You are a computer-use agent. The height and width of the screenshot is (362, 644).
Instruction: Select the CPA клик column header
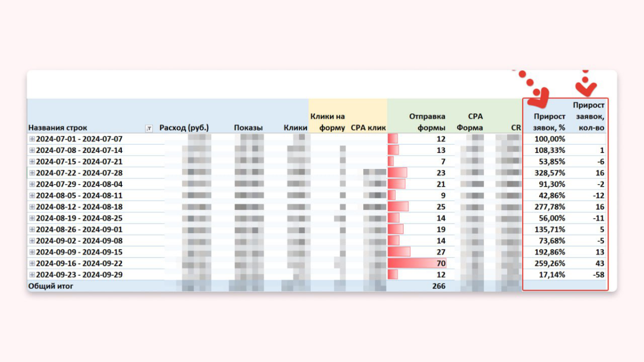coord(368,128)
